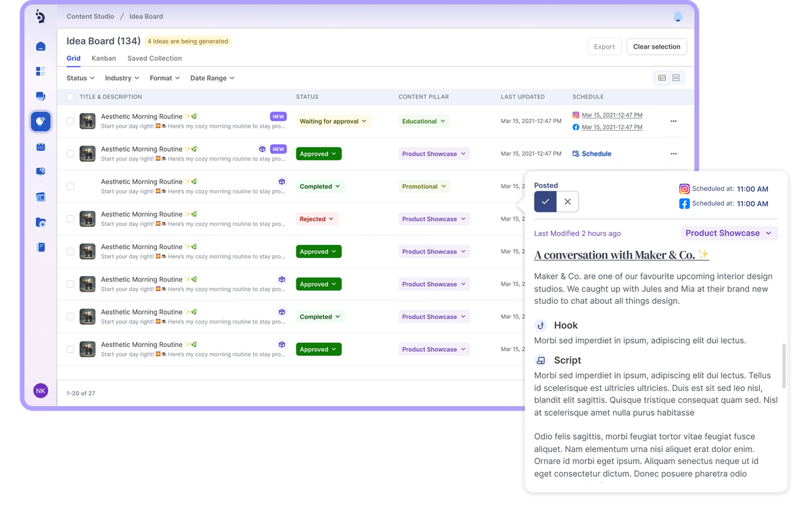Open Instagram Mar 15, 2021-12:47 PM schedule link

pos(612,115)
